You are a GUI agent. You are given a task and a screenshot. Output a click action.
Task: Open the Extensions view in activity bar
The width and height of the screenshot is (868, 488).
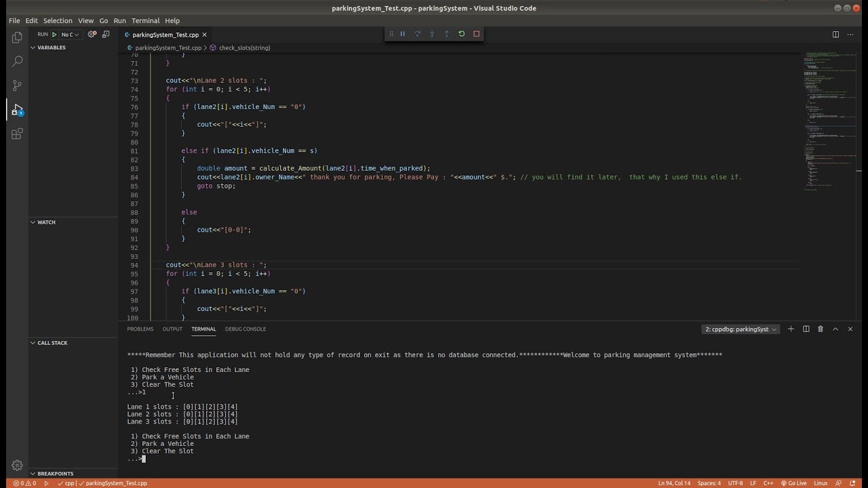(18, 134)
